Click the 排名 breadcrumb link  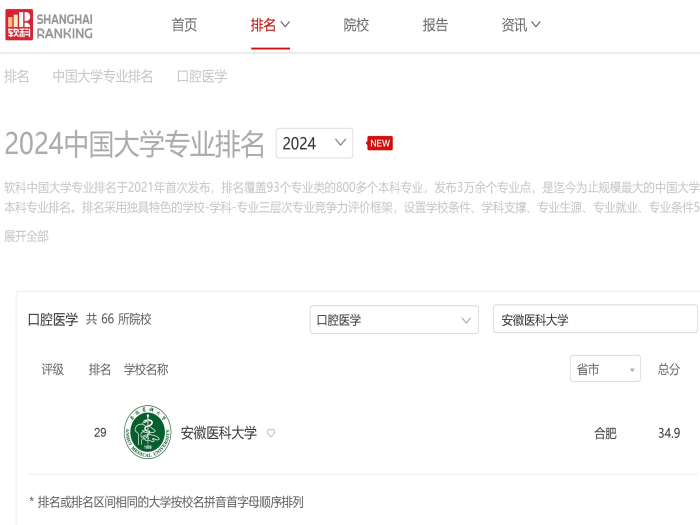[17, 76]
